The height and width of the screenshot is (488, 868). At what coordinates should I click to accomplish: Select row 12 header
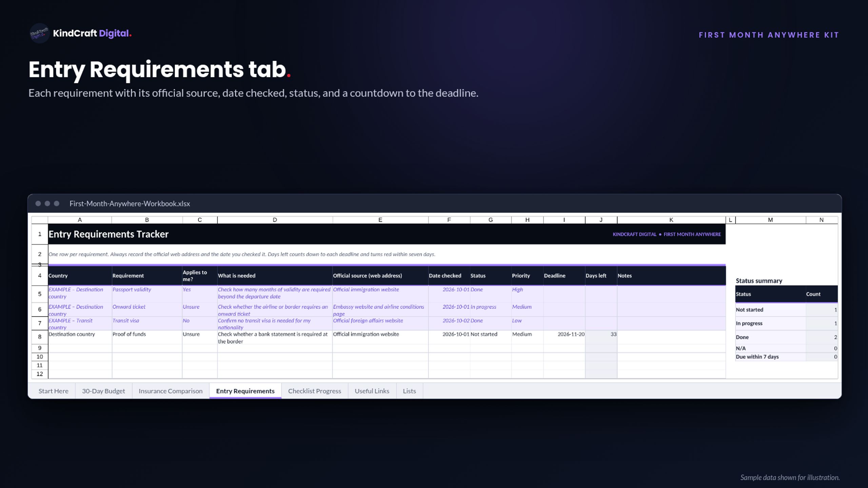point(40,374)
